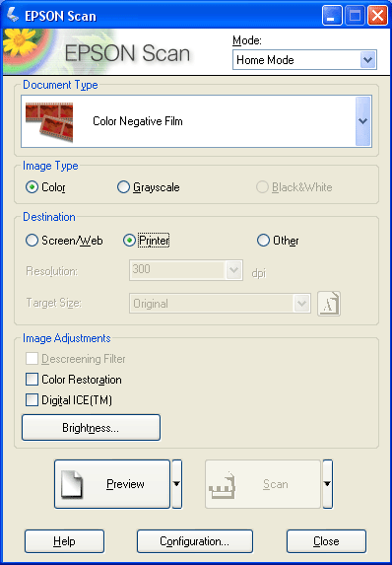Image resolution: width=392 pixels, height=565 pixels.
Task: Open Preview options arrow menu
Action: coord(176,484)
